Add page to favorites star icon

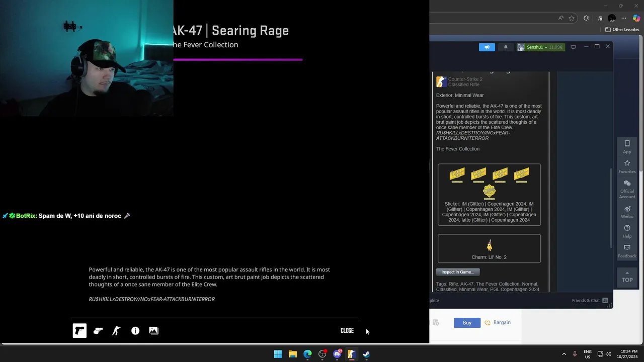(572, 18)
